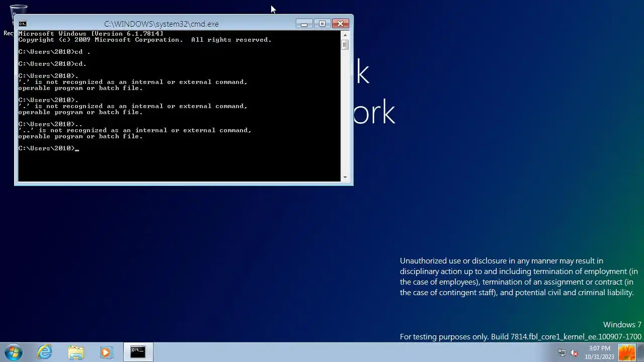Viewport: 644px width, 362px height.
Task: Click the muted volume tray icon
Action: pos(574,353)
